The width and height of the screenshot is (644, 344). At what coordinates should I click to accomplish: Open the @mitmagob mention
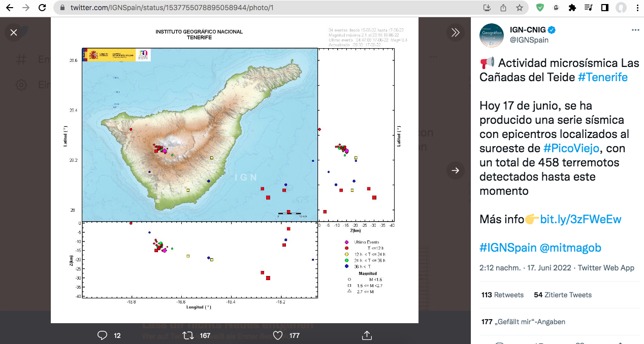coord(570,248)
